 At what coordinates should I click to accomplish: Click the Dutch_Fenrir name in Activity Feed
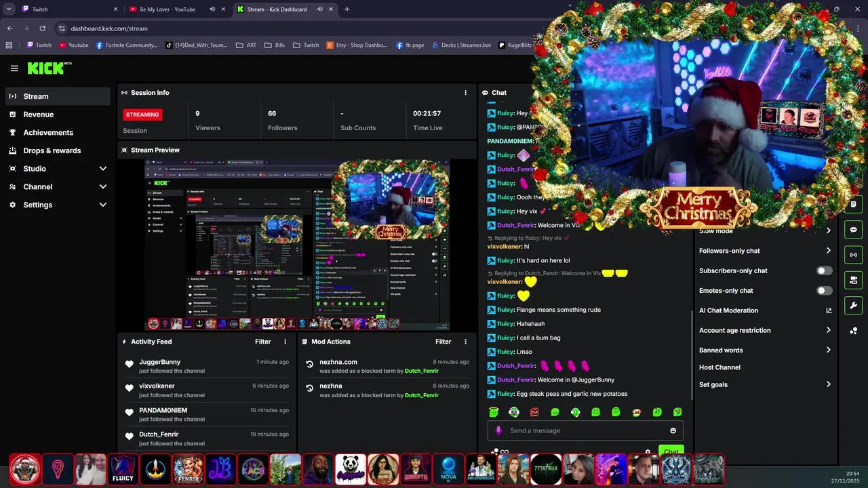(x=159, y=434)
